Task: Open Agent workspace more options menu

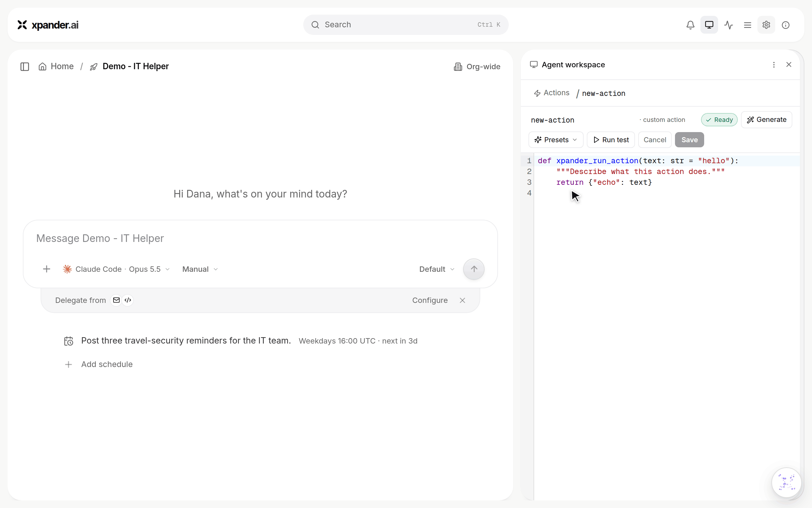Action: click(774, 65)
